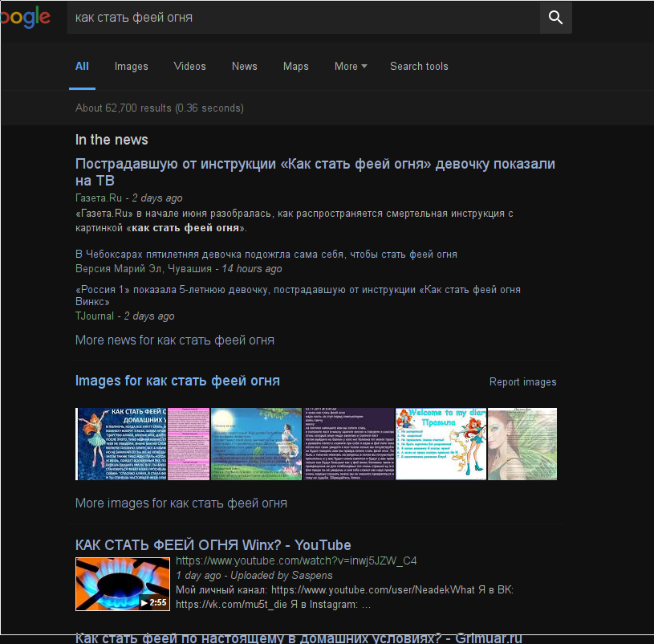Open the Welcome to my diary thumbnail
Screen dimensions: 654x644
[441, 444]
